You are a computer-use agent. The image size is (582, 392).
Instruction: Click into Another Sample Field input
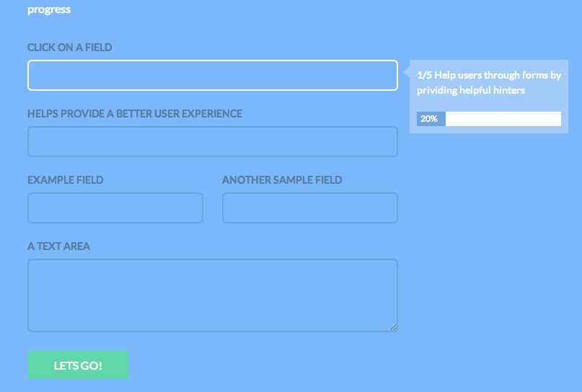pos(310,208)
